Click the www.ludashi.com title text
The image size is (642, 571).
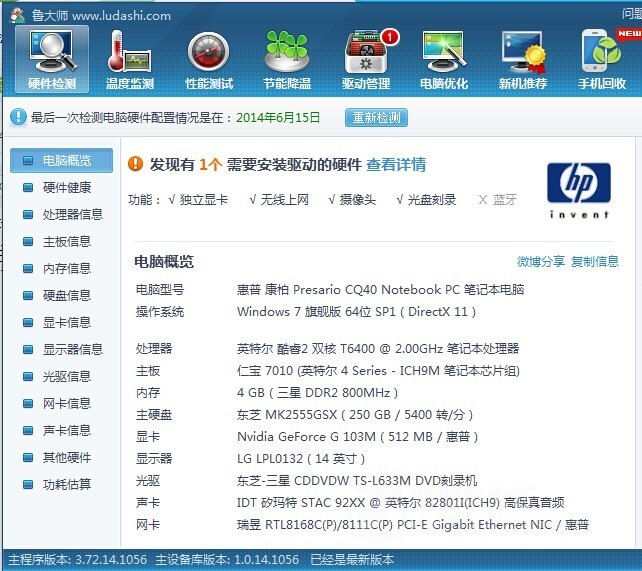(x=122, y=16)
